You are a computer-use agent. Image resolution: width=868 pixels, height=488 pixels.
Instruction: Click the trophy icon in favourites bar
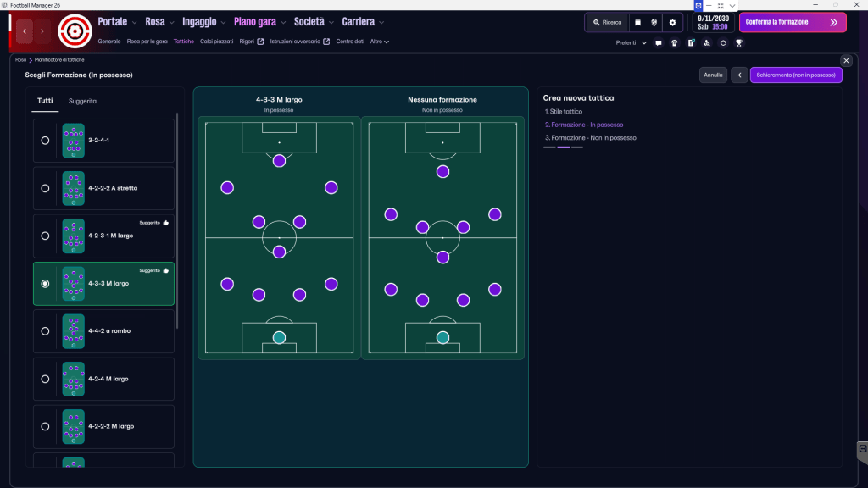[x=739, y=42]
